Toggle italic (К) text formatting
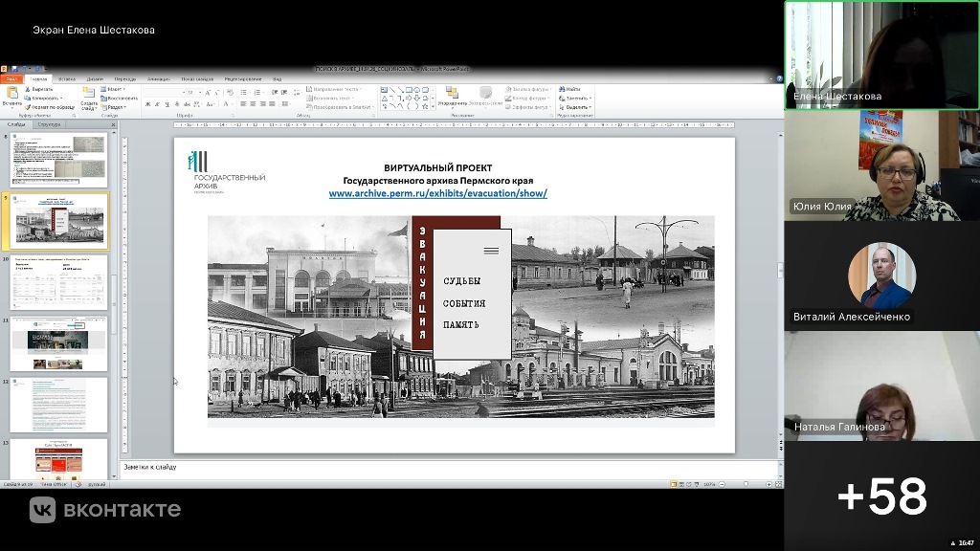980x551 pixels. click(157, 104)
